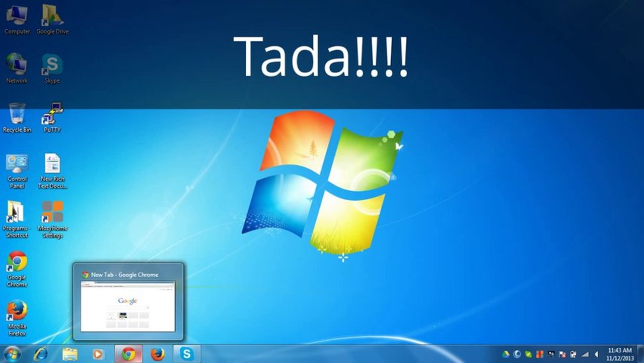This screenshot has height=363, width=644.
Task: Open the volume speaker tray icon
Action: coord(597,354)
